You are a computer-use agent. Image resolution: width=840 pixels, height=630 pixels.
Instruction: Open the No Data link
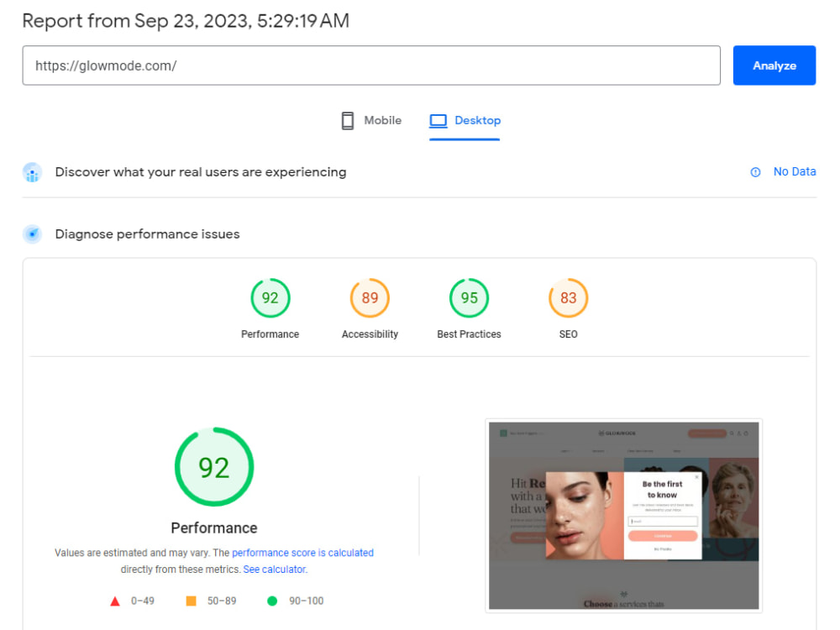click(793, 171)
